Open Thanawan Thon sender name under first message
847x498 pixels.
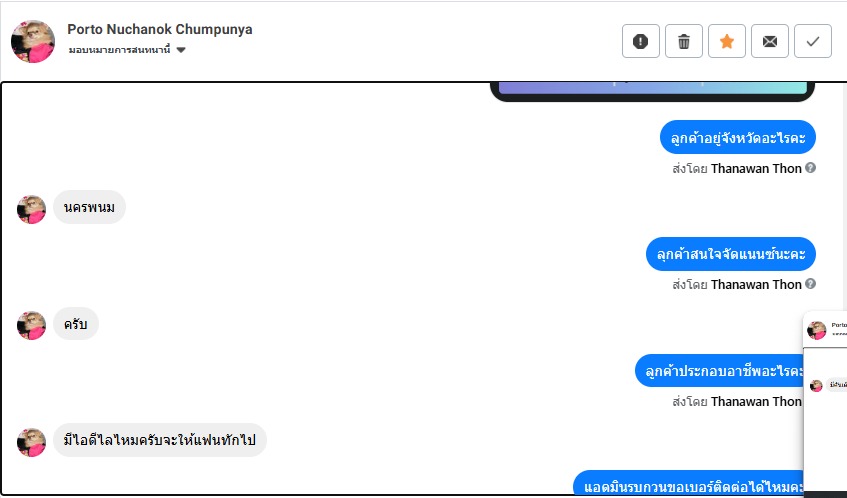756,169
